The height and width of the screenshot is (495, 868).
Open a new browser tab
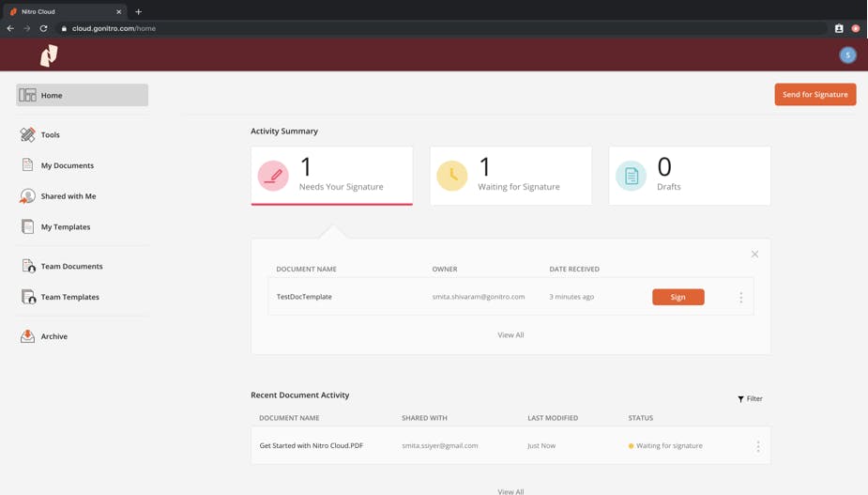[138, 11]
